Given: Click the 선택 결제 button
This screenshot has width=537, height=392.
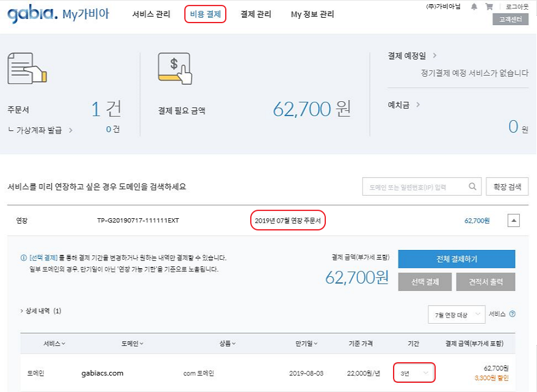Looking at the screenshot, I should (x=425, y=282).
